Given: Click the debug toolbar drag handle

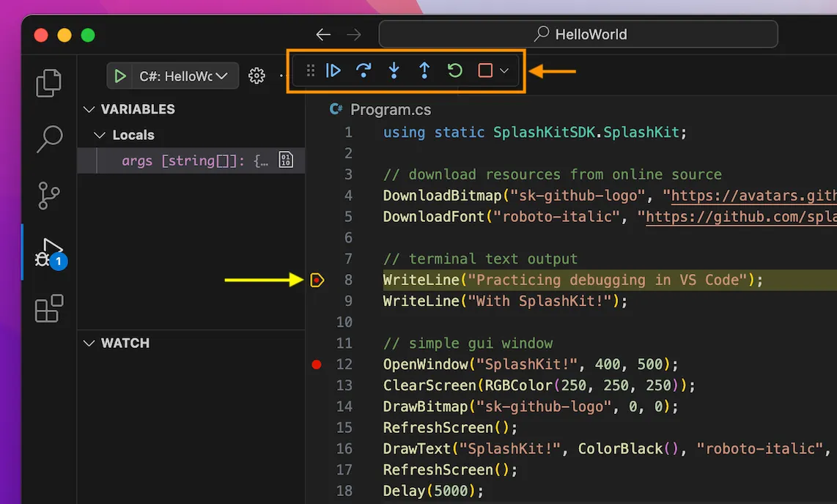Looking at the screenshot, I should 311,70.
